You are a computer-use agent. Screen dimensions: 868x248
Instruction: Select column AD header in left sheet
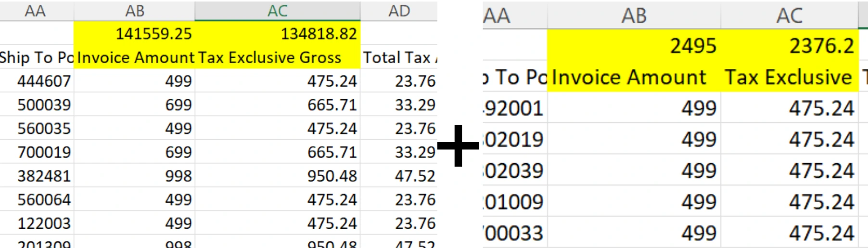point(399,11)
